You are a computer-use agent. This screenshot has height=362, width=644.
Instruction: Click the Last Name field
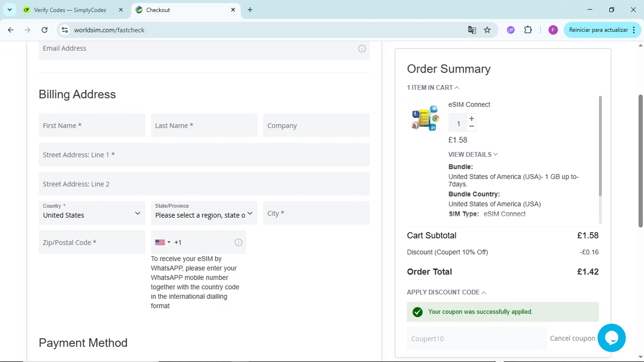[204, 125]
